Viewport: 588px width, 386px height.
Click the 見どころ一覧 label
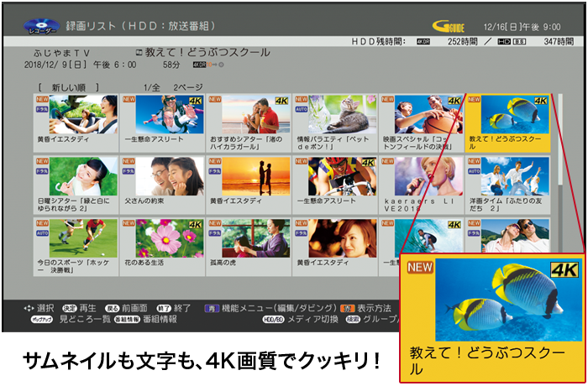[x=85, y=320]
